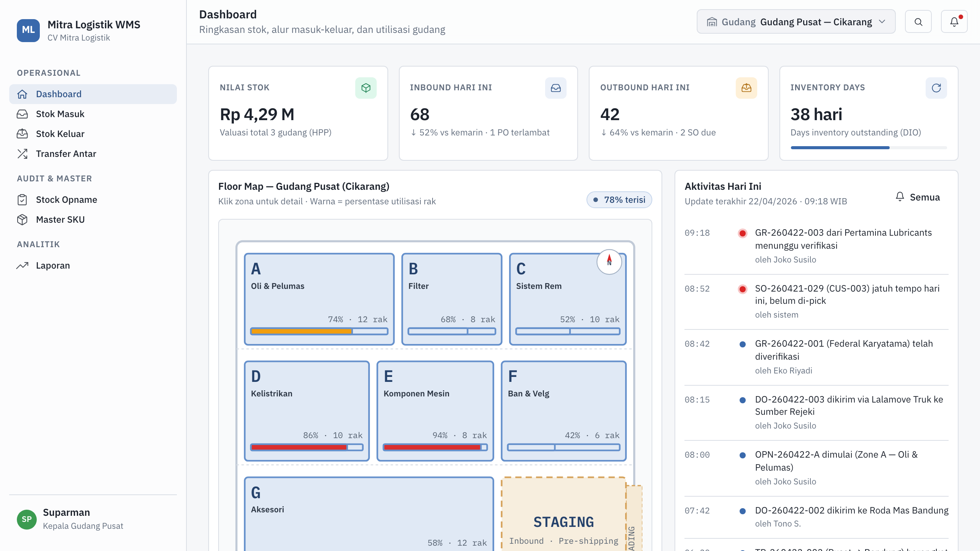Viewport: 980px width, 551px height.
Task: Click the 08:52 activity timestamp
Action: tap(697, 289)
